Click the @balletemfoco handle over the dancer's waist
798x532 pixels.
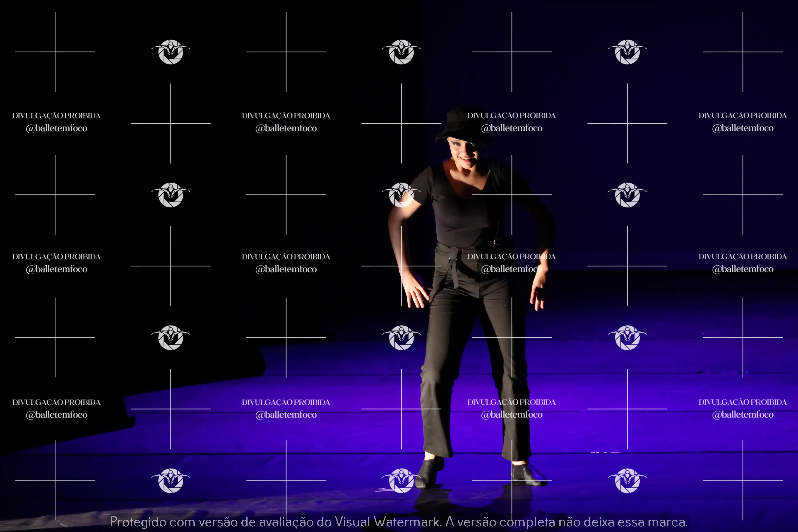pyautogui.click(x=512, y=269)
